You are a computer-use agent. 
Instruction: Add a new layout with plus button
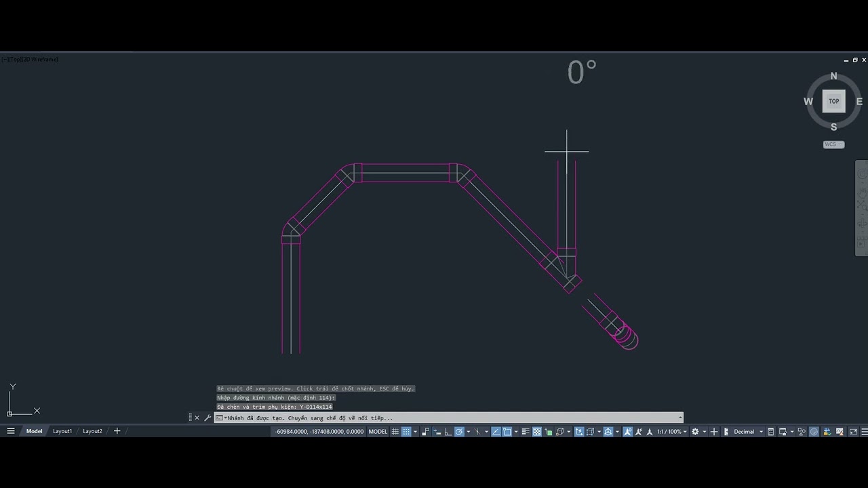pos(117,431)
